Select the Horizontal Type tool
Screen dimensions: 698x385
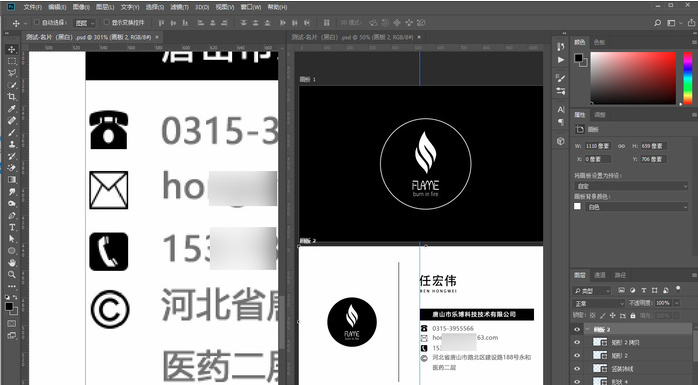coord(12,227)
